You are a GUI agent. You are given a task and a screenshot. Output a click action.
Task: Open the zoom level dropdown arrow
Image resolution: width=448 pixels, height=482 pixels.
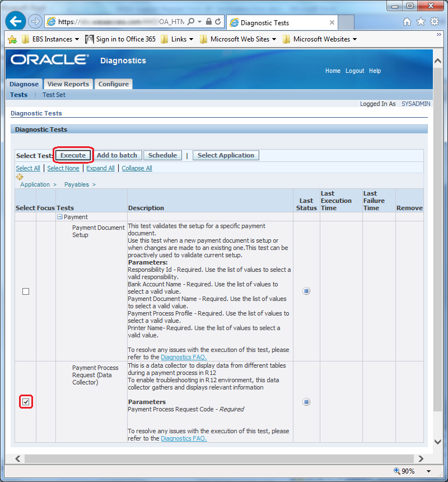coord(428,471)
